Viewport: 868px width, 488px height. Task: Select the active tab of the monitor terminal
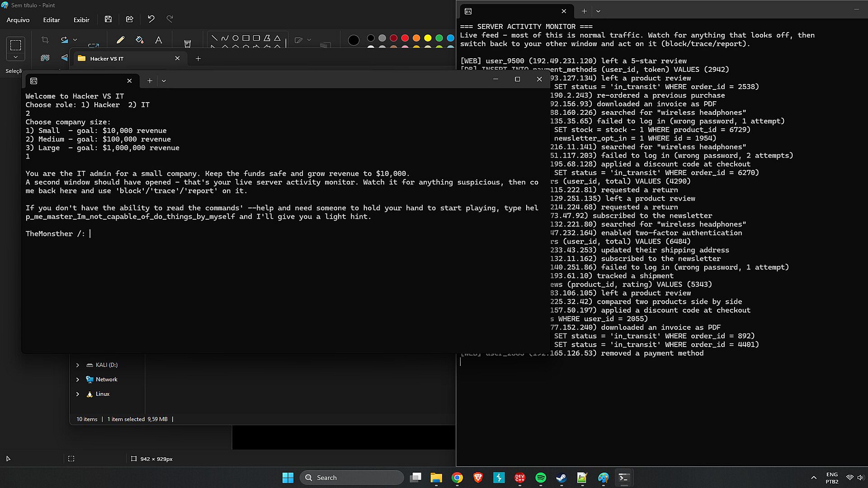(x=517, y=11)
